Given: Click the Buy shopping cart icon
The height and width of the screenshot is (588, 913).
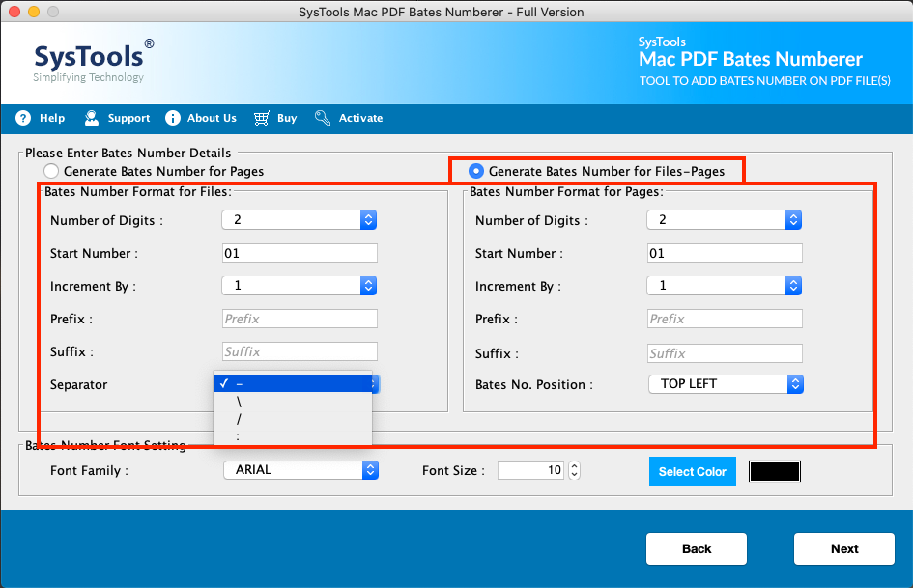Looking at the screenshot, I should click(262, 118).
